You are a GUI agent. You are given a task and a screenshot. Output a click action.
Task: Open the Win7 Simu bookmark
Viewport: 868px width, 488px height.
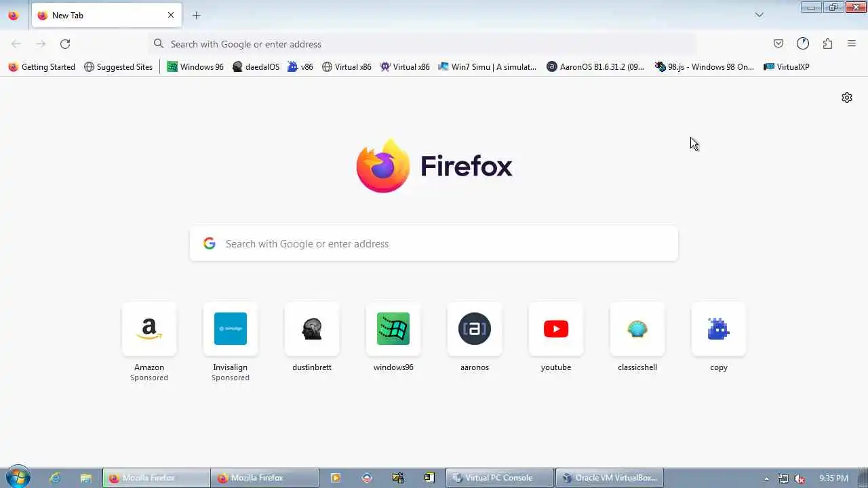tap(488, 66)
